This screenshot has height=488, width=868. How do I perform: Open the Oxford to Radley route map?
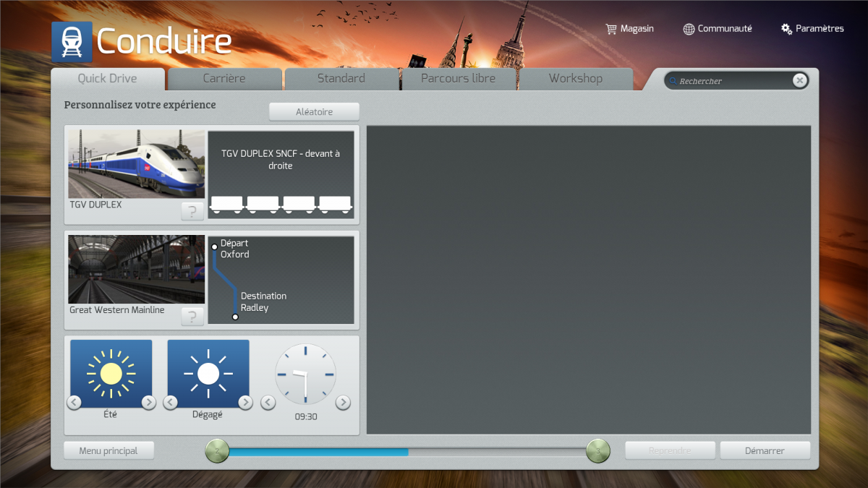click(281, 280)
